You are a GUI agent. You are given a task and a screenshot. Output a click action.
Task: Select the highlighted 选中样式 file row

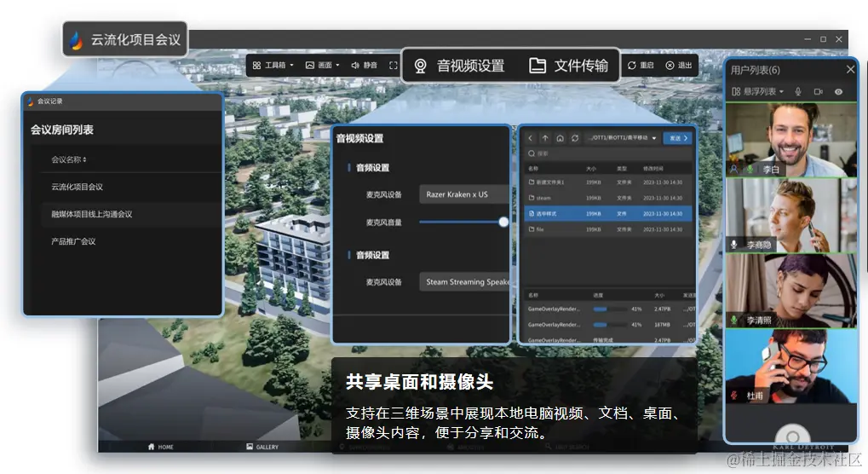click(x=608, y=213)
